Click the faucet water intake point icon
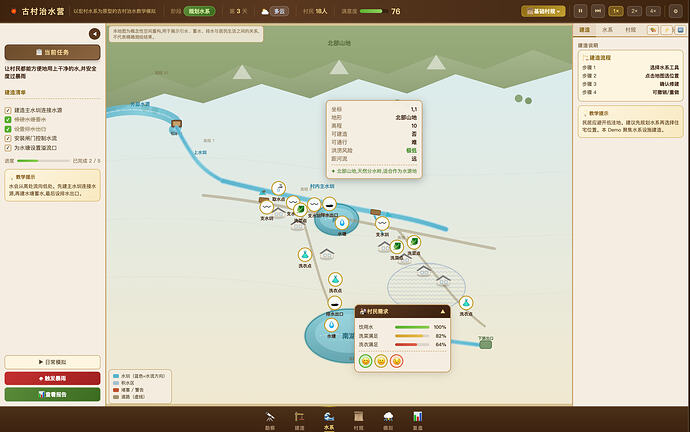 278,188
